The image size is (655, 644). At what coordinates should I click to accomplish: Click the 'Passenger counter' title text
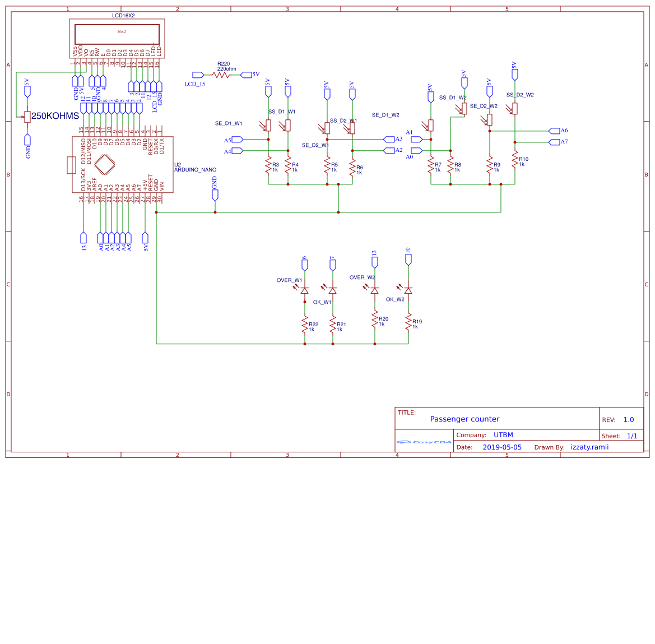coord(464,419)
